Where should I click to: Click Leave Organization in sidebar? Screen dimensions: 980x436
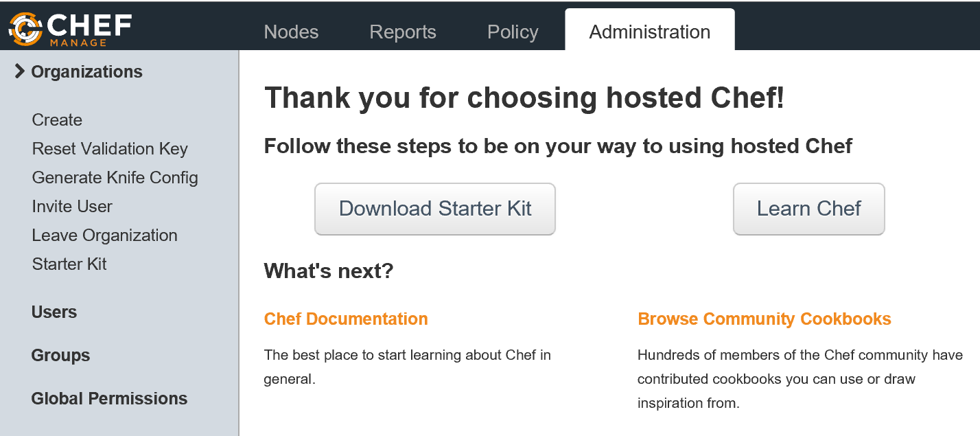(x=104, y=236)
